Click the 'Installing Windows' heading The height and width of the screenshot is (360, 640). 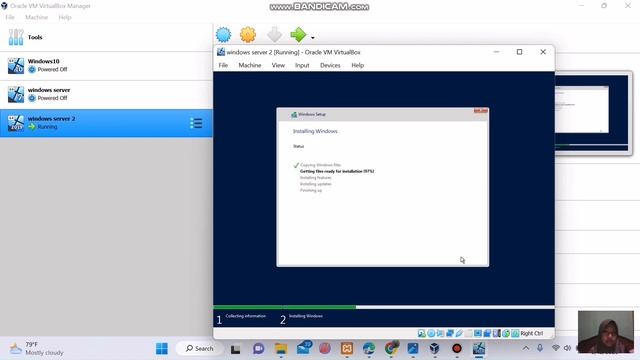coord(315,131)
